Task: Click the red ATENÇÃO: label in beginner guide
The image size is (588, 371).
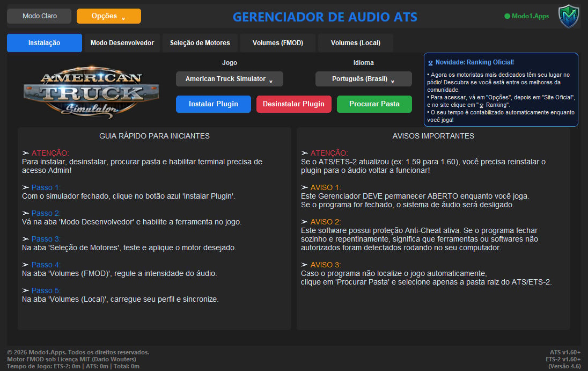Action: tap(50, 153)
